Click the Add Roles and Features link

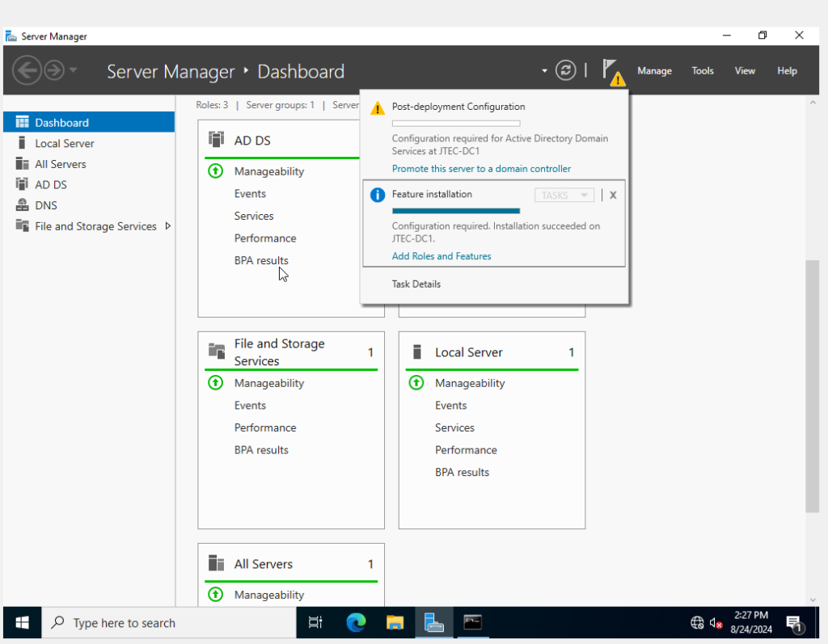pos(441,256)
